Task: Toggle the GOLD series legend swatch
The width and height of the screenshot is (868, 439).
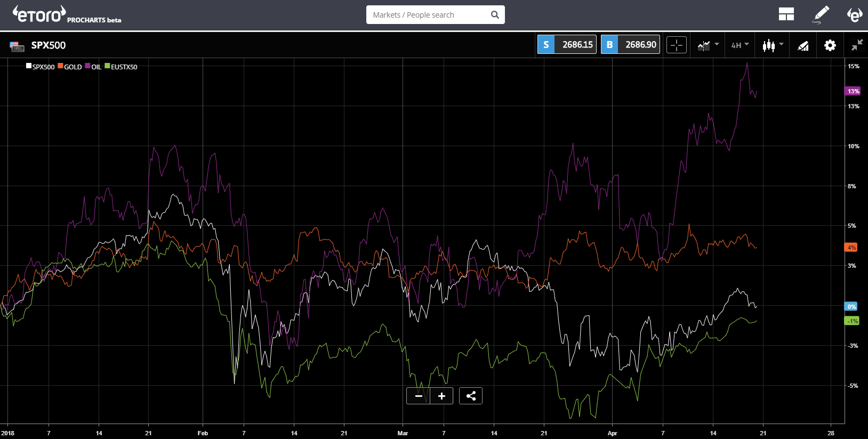Action: click(x=61, y=66)
